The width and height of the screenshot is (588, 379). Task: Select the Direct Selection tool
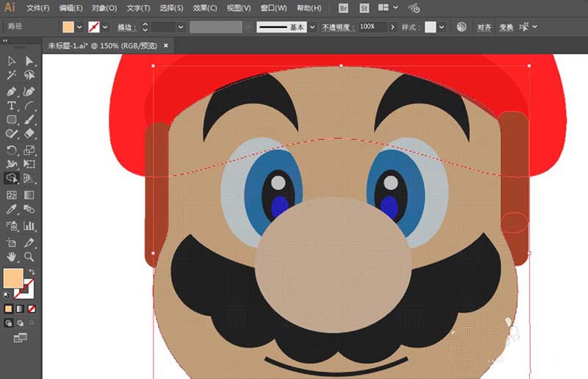coord(29,61)
